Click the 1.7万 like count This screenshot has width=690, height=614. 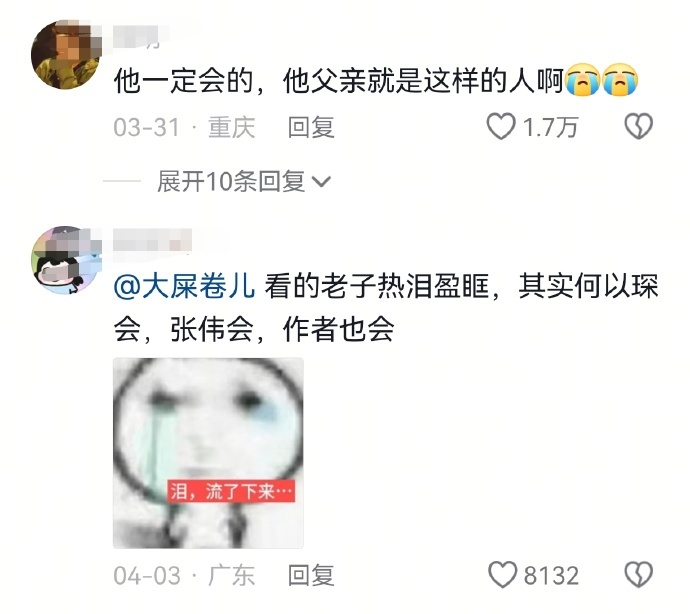[550, 127]
